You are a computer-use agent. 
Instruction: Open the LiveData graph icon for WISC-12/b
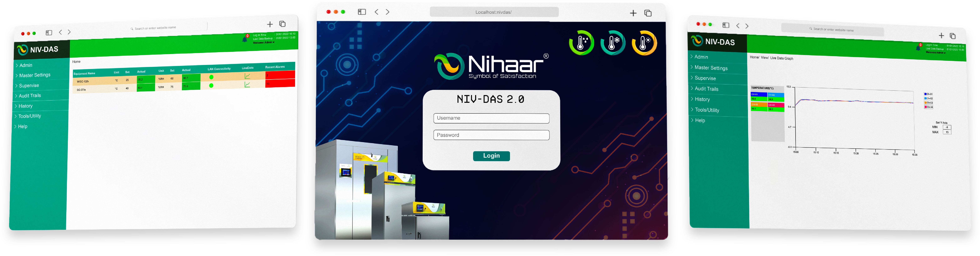point(247,76)
